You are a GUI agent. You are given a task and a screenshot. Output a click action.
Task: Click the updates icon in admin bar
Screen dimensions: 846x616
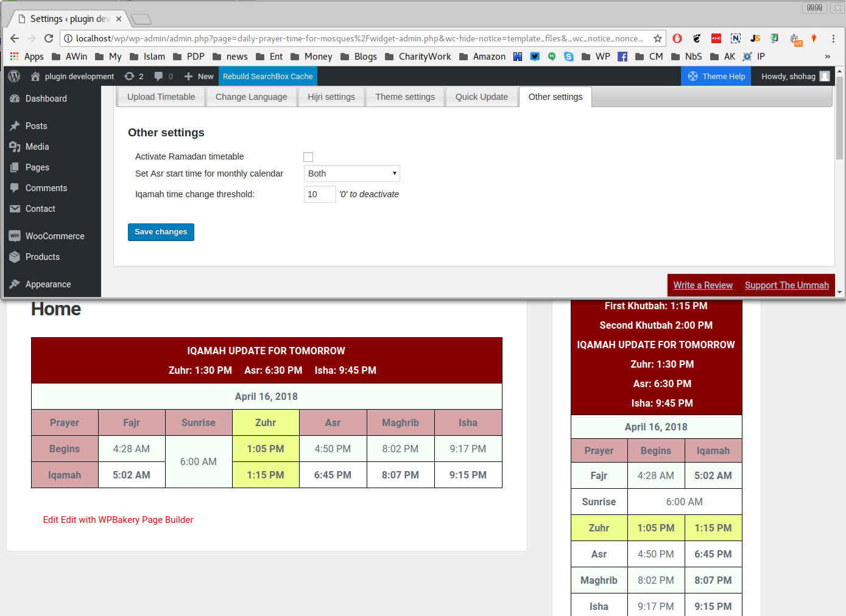pyautogui.click(x=129, y=76)
